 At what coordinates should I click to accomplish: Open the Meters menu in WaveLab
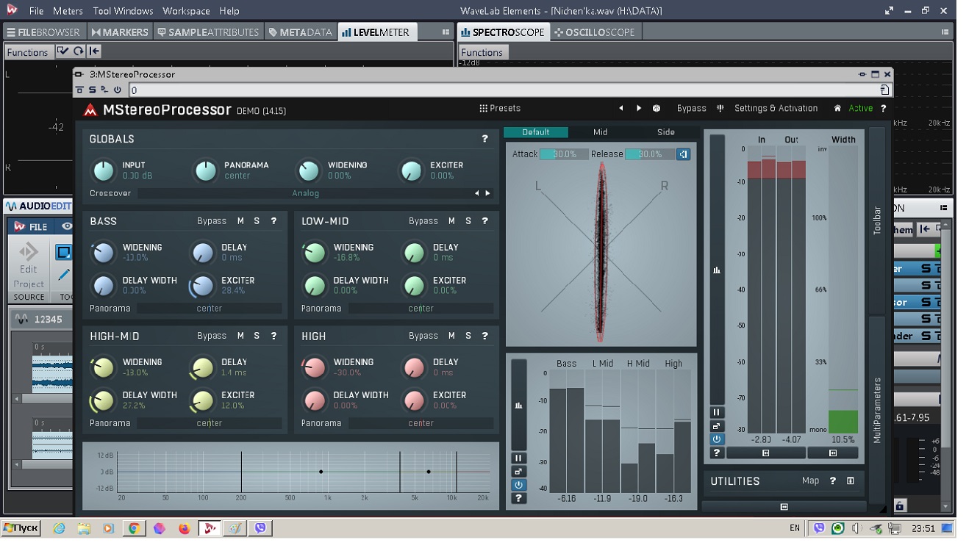point(68,11)
